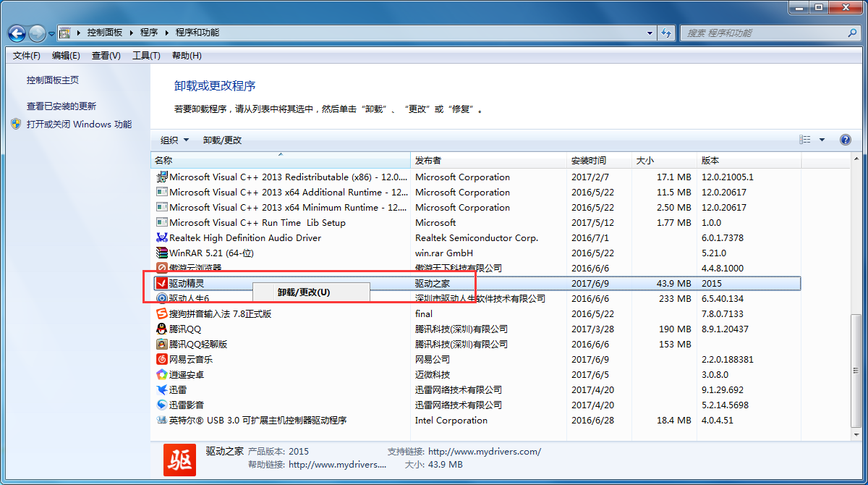
Task: Open the 组织 dropdown menu
Action: tap(174, 140)
